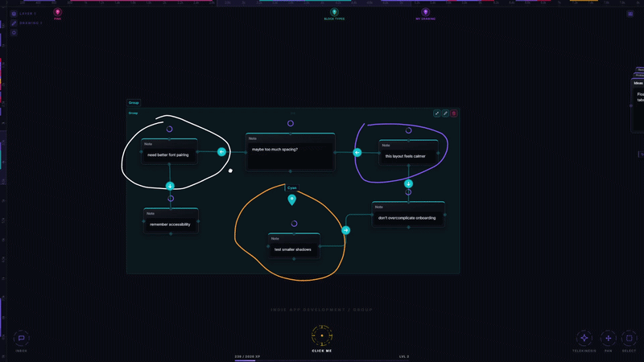Image resolution: width=644 pixels, height=362 pixels.
Task: Select the "maybe too much spacing?" note
Action: 291,152
